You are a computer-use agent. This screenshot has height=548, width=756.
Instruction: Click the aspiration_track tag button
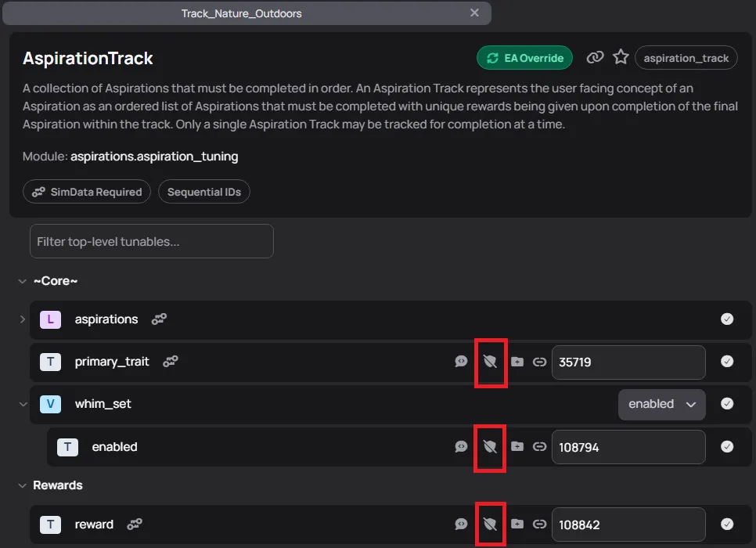[686, 58]
